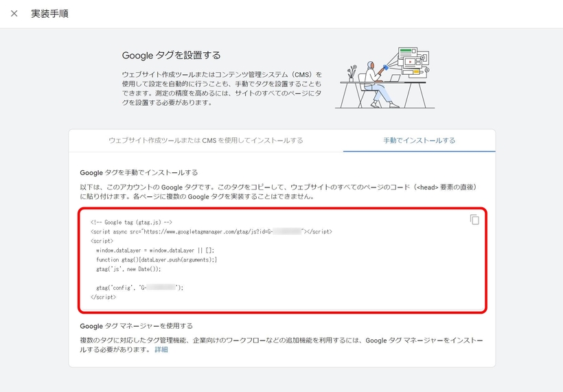Click the Google tag (gtag.js) comment line

pyautogui.click(x=131, y=222)
